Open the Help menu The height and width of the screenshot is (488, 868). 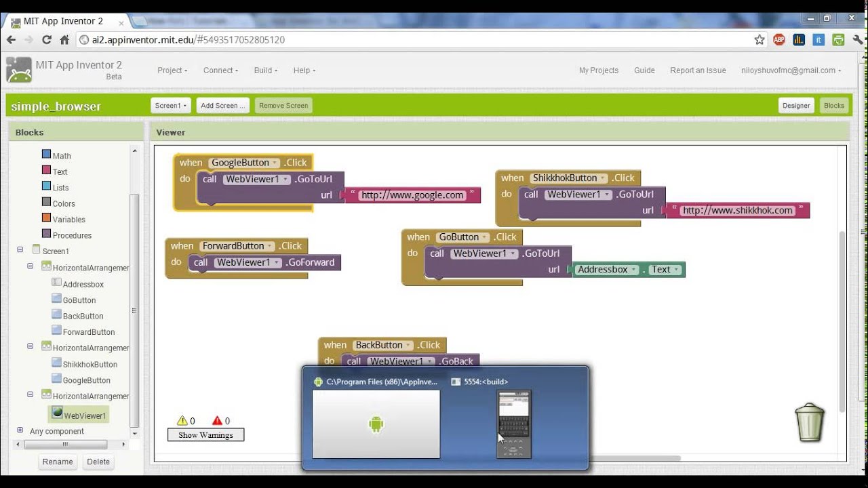(x=304, y=70)
